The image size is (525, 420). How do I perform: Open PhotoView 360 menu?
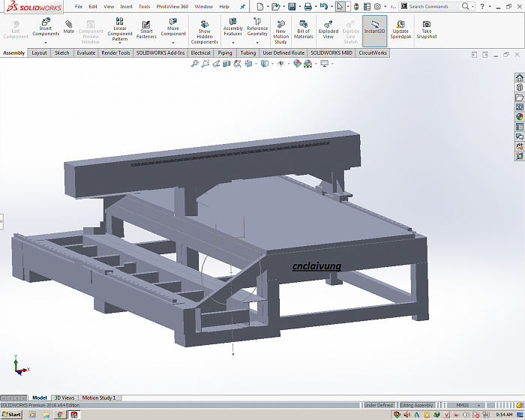point(172,6)
